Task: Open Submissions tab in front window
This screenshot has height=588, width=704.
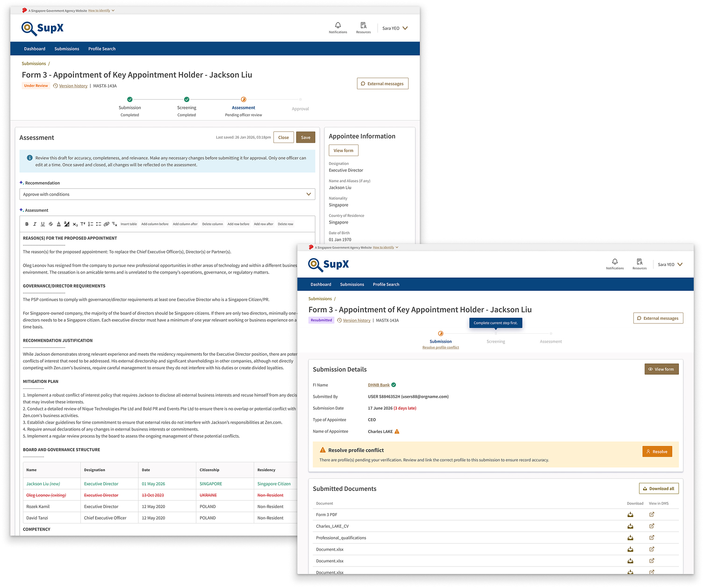Action: 352,284
